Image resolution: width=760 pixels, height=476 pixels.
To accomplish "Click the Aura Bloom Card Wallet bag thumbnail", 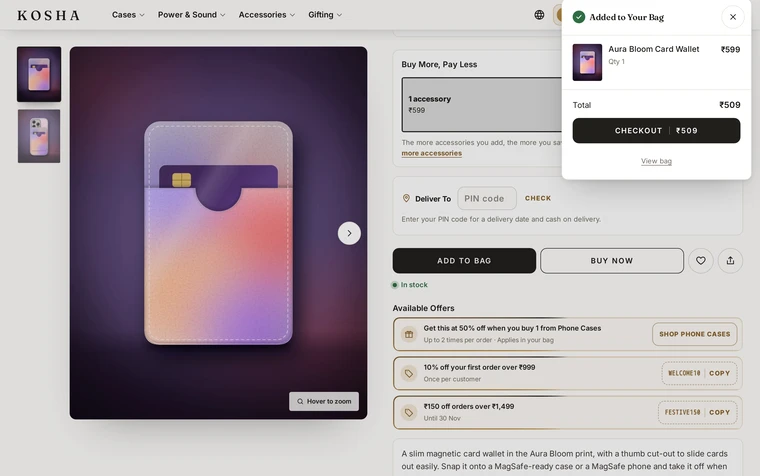I will click(587, 63).
